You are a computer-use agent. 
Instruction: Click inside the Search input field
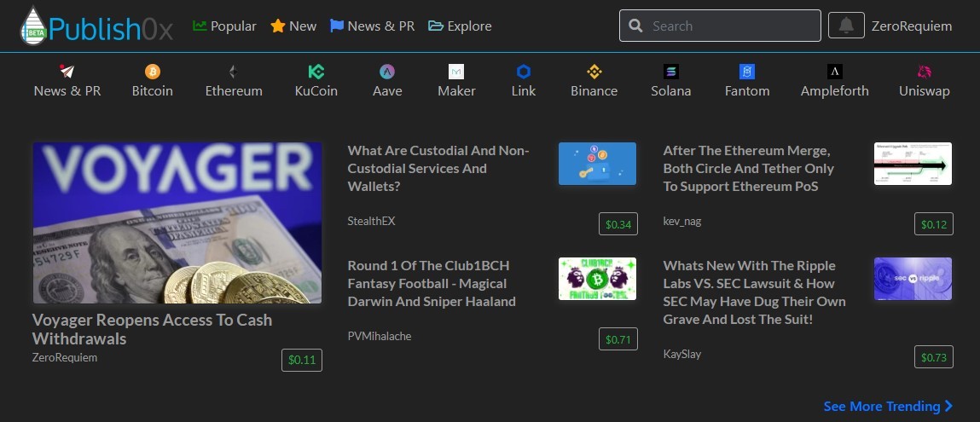pyautogui.click(x=720, y=26)
